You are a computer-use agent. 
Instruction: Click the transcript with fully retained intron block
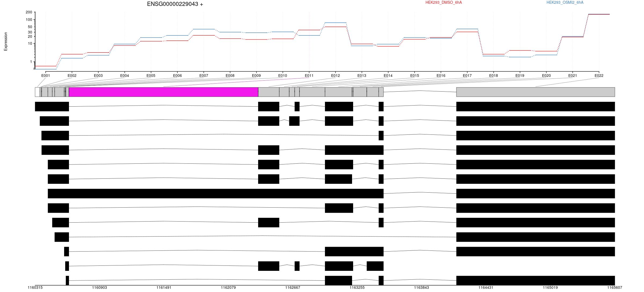pyautogui.click(x=216, y=193)
